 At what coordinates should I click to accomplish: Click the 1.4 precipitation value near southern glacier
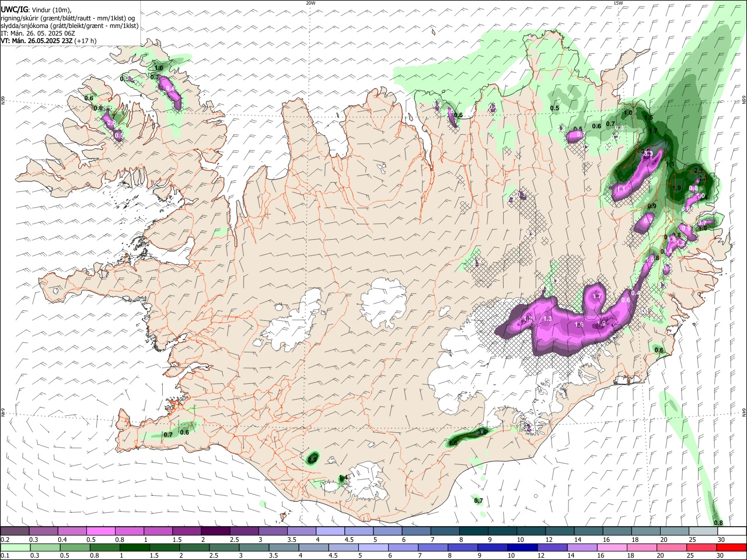coord(343,478)
